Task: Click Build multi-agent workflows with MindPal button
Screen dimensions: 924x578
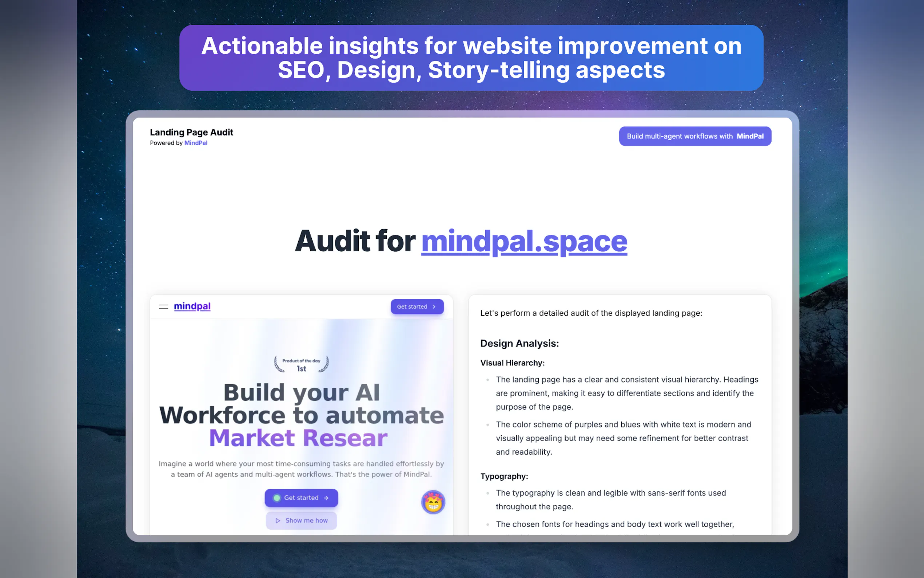Action: pyautogui.click(x=695, y=136)
